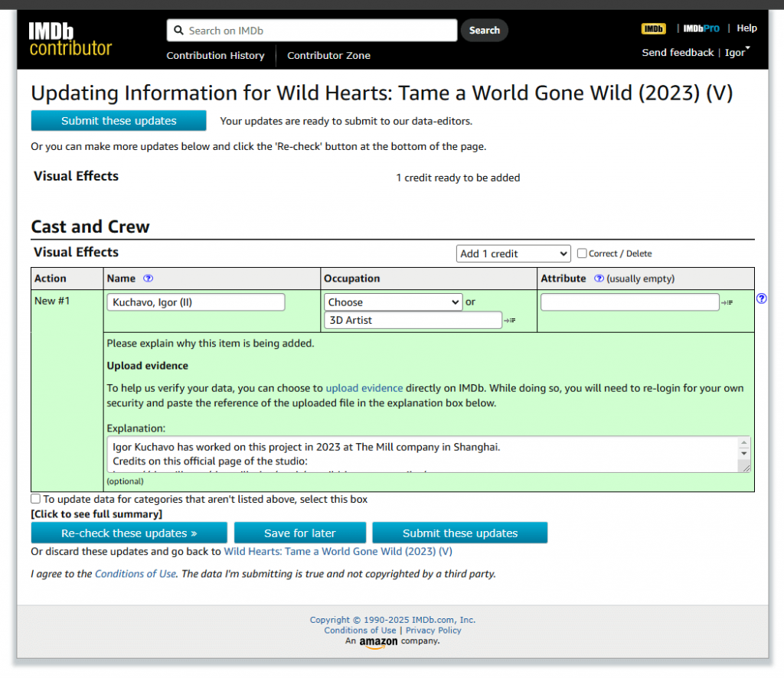784x678 pixels.
Task: Click the help icon right of row New #1
Action: [x=761, y=298]
